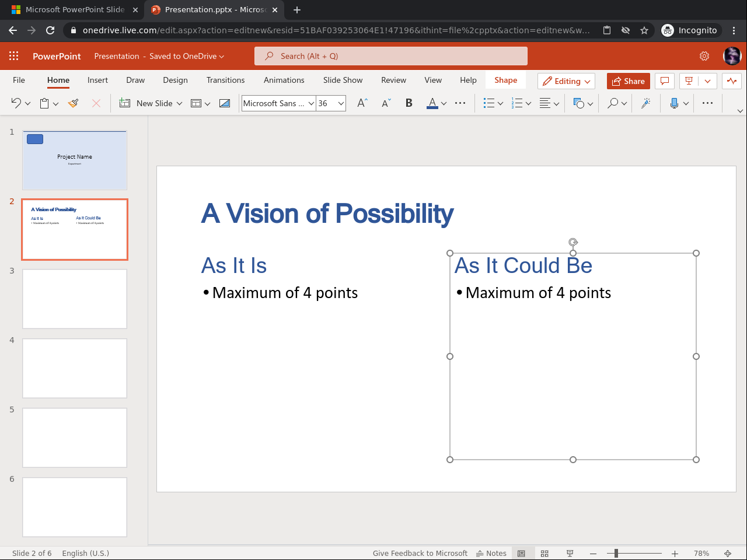Select slide 1 thumbnail Project Name
The image size is (747, 560).
(x=75, y=160)
